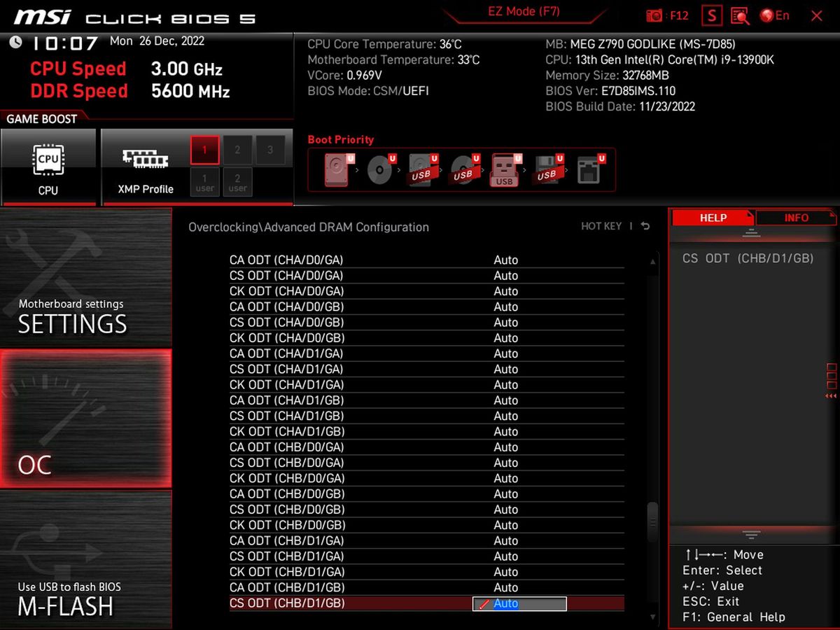Select the CK ODT (CHA/D1/GB) row
Viewport: 840px width, 630px height.
tap(427, 432)
